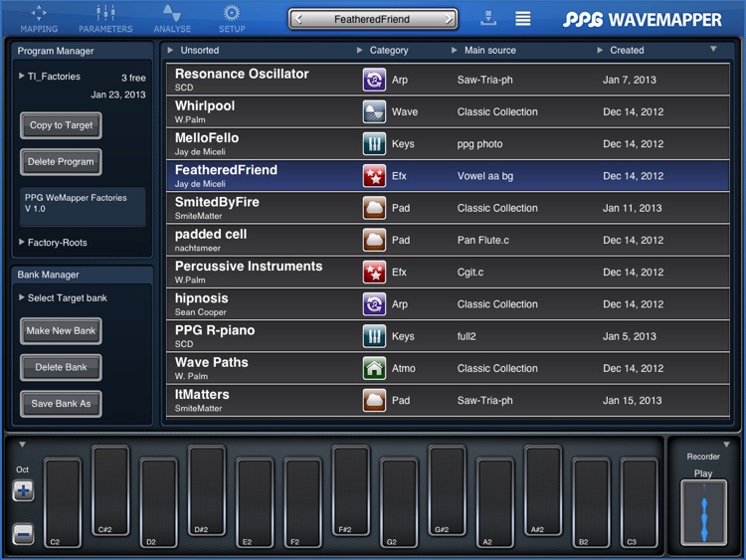Collapse keyboard via its top-left arrow
The height and width of the screenshot is (560, 746).
tap(22, 445)
